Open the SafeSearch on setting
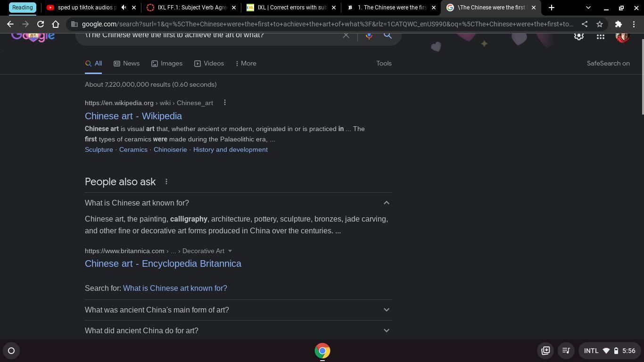 tap(608, 63)
